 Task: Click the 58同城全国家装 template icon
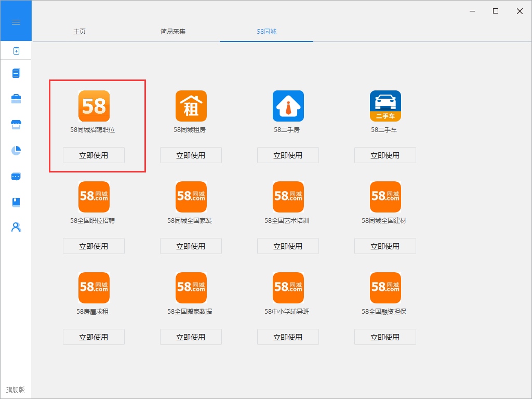pos(191,197)
